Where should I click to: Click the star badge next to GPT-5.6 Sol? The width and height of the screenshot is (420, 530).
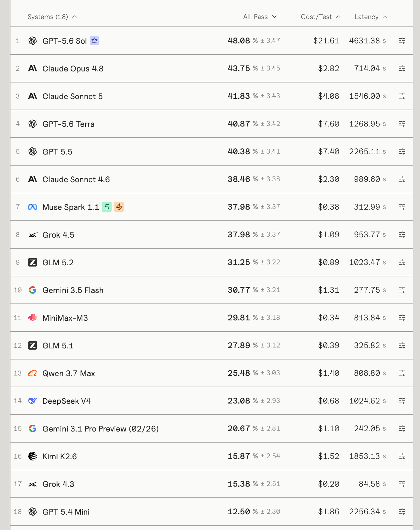pyautogui.click(x=94, y=41)
